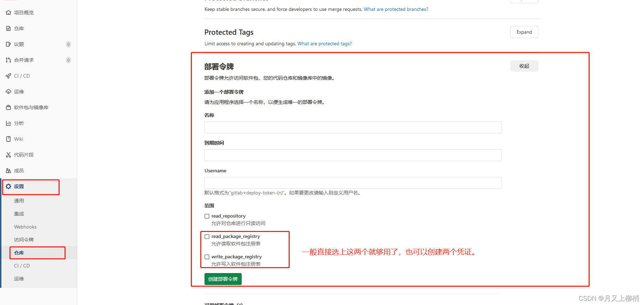Select 集成 under settings

click(19, 214)
